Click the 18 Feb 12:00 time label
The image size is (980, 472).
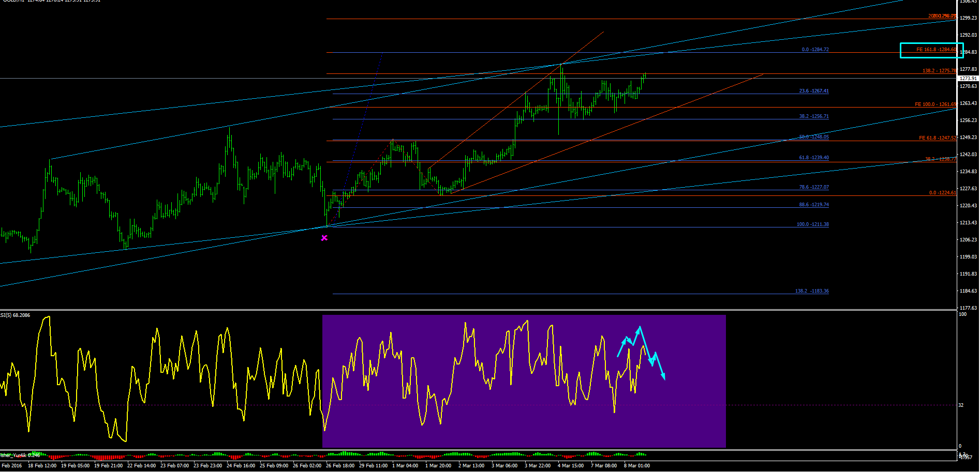tap(42, 466)
